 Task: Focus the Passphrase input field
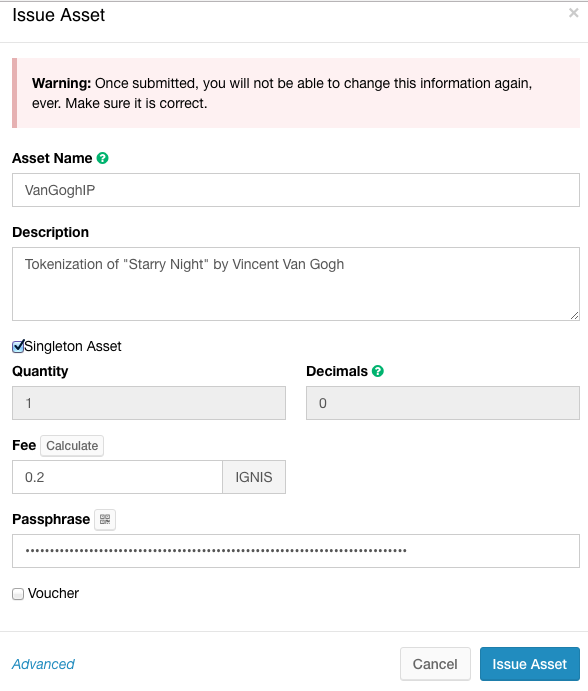(296, 551)
